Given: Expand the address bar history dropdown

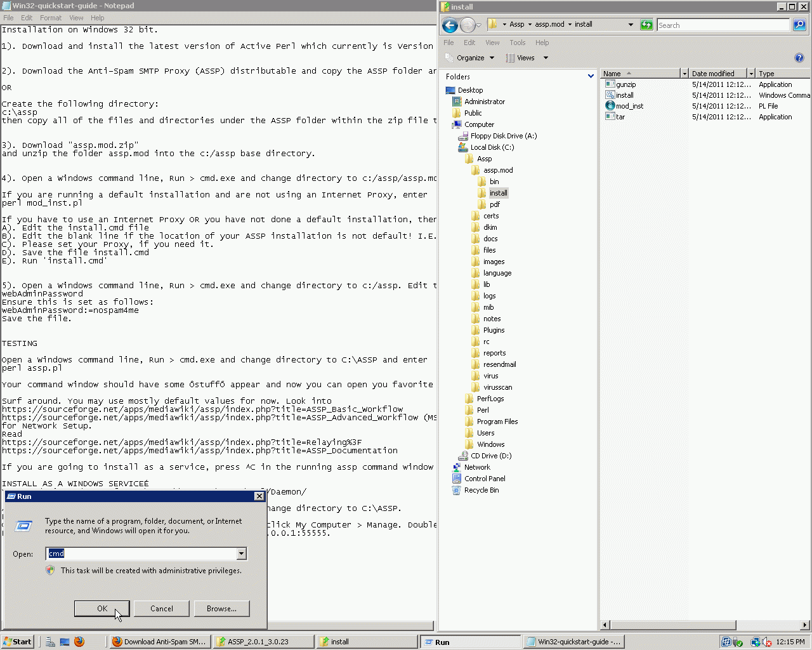Looking at the screenshot, I should pyautogui.click(x=631, y=25).
